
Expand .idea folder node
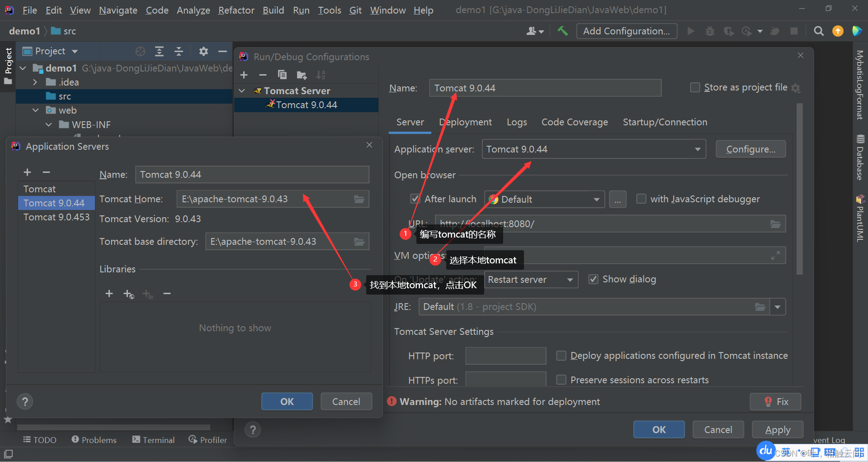(35, 82)
